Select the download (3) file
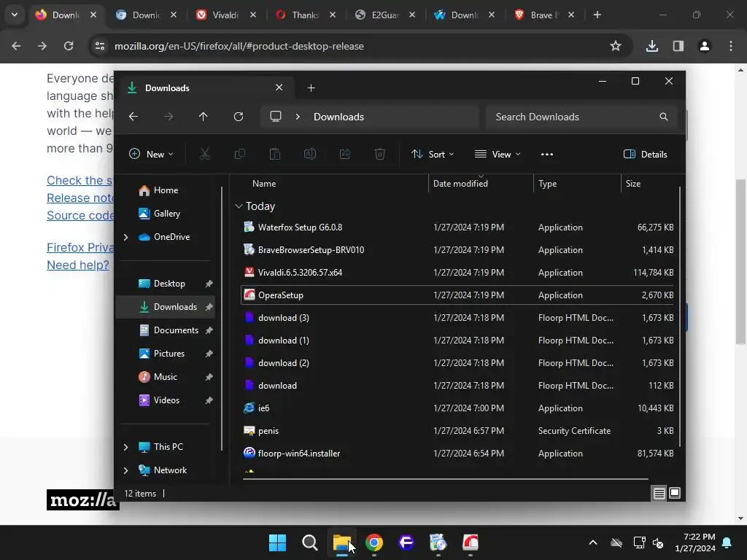The height and width of the screenshot is (560, 747). coord(458,318)
